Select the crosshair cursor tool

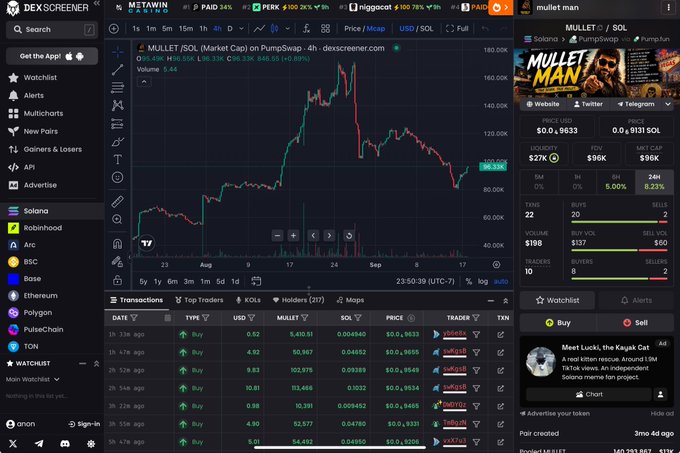[x=117, y=52]
